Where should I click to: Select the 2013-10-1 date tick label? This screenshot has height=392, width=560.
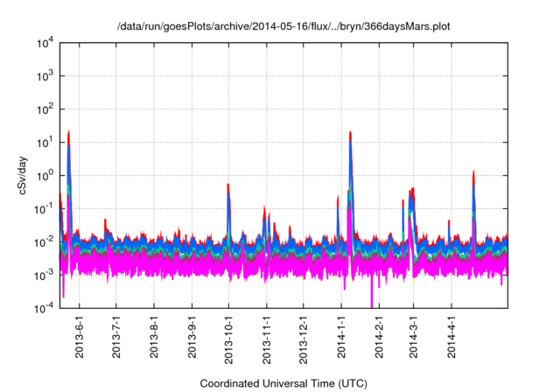(x=228, y=339)
